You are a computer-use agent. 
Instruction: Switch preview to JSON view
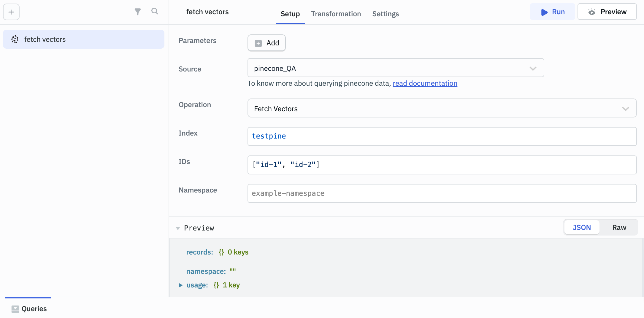582,228
